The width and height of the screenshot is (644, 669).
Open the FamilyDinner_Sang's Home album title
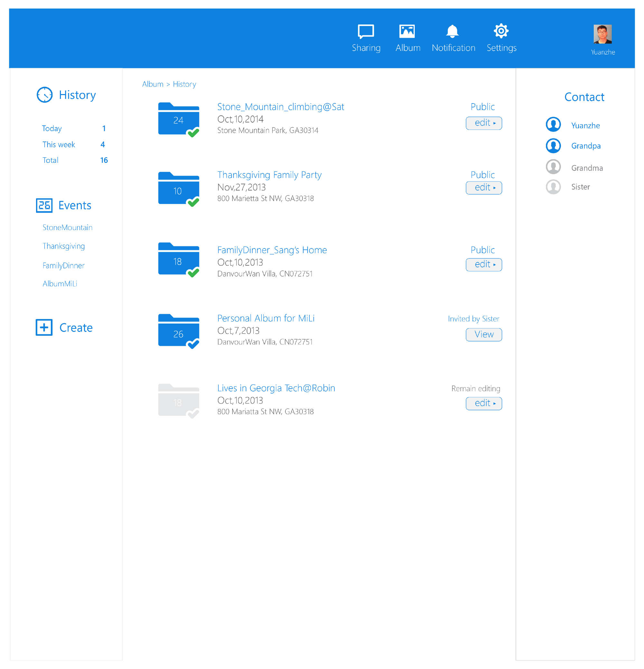[x=272, y=250]
